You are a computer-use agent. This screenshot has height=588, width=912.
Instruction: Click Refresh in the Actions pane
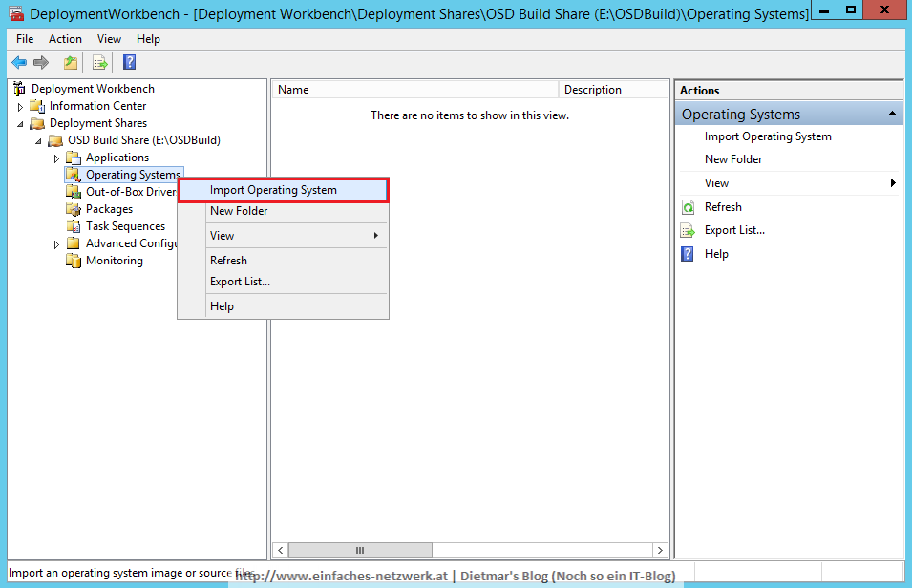(x=723, y=207)
